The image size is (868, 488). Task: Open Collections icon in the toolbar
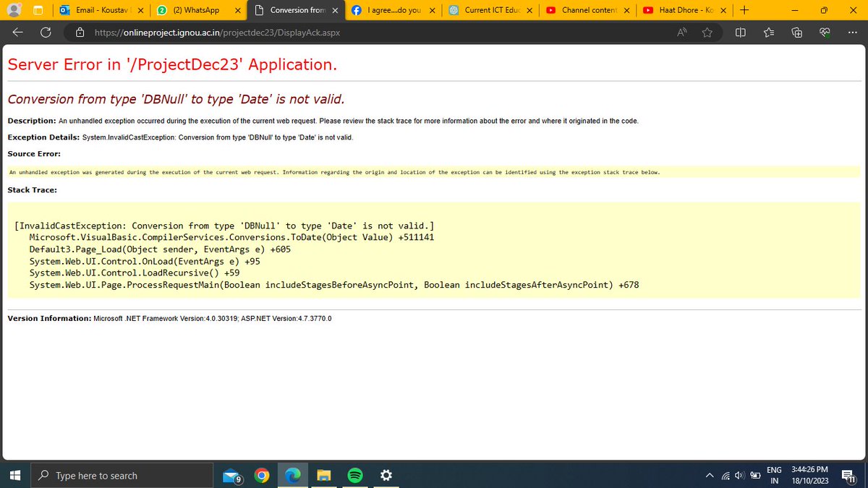click(797, 32)
